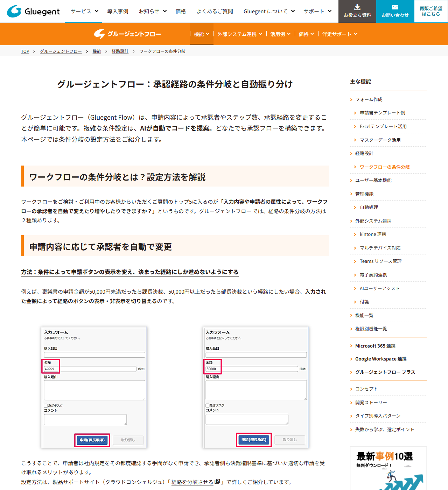This screenshot has width=448, height=490.
Task: Open 機能一覧 sidebar link
Action: point(364,315)
